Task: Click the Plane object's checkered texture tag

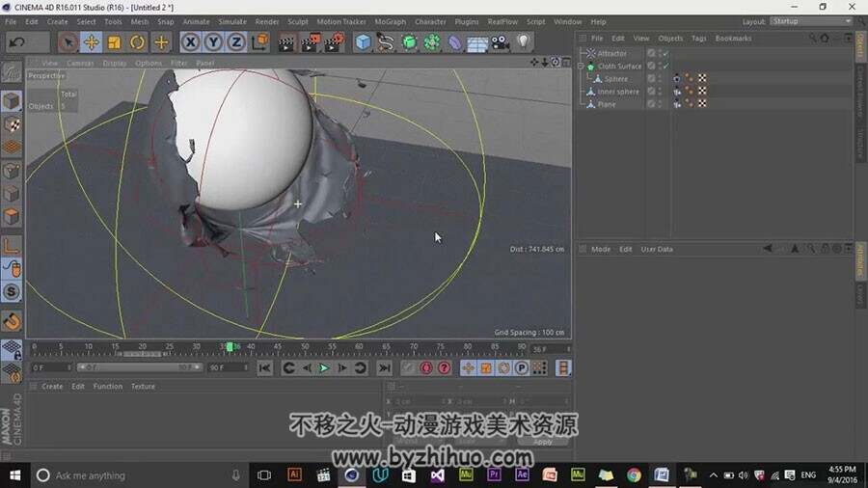Action: pyautogui.click(x=702, y=103)
